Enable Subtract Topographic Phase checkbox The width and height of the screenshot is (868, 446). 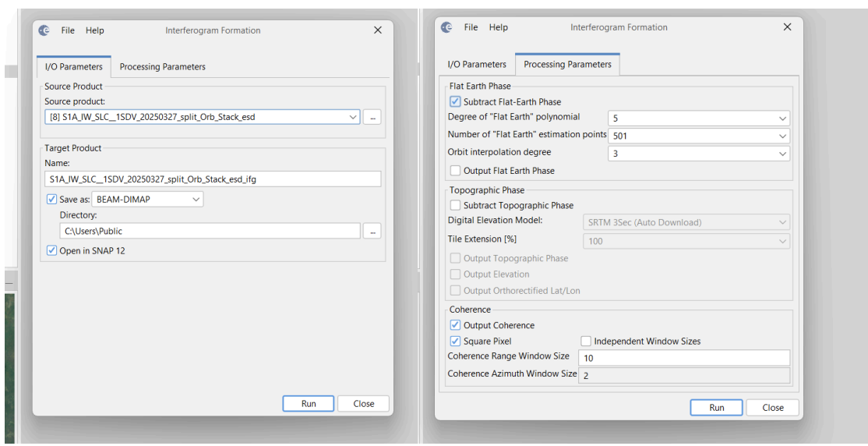[455, 205]
